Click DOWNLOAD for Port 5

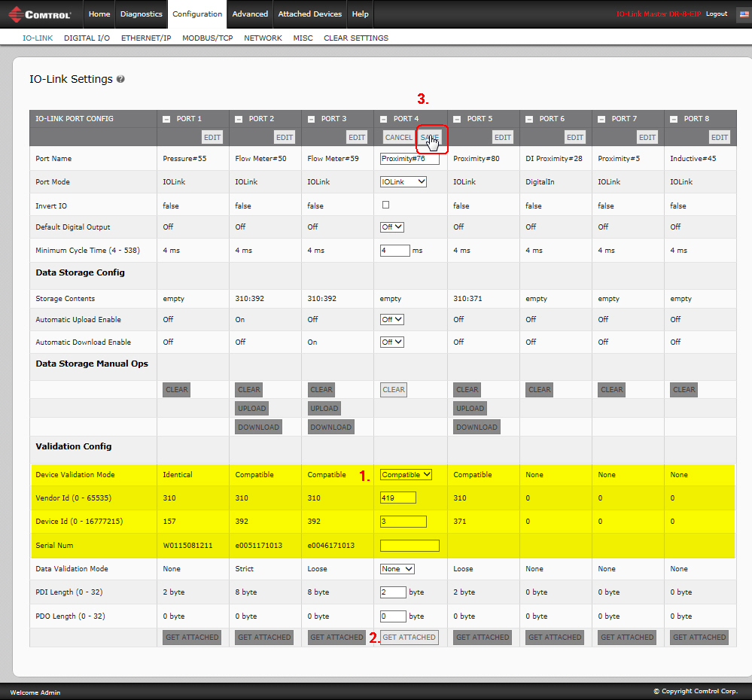pyautogui.click(x=476, y=428)
